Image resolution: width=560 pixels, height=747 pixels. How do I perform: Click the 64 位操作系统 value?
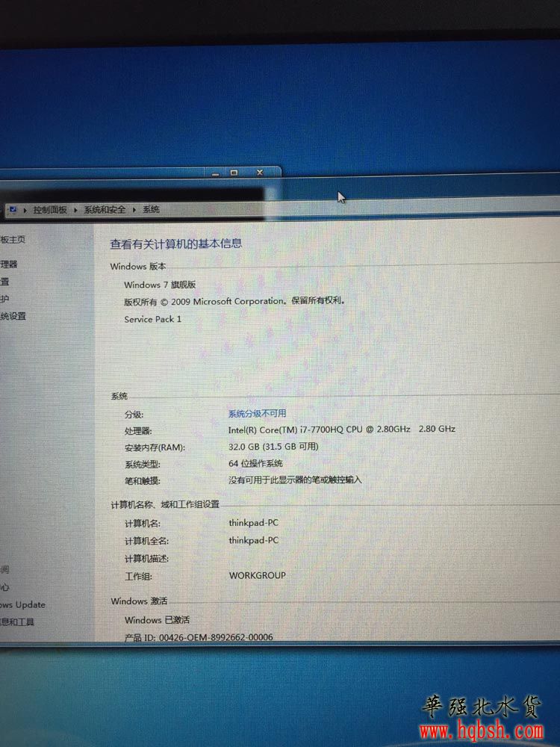255,463
